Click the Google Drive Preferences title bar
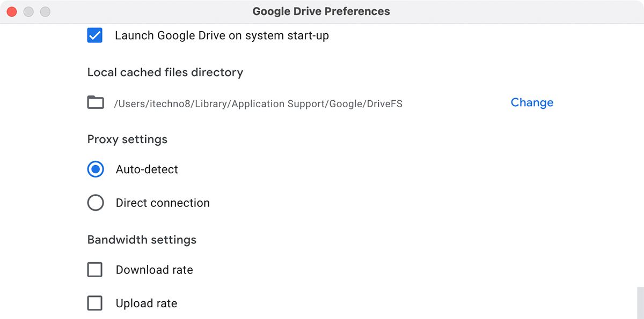The image size is (644, 319). (321, 11)
